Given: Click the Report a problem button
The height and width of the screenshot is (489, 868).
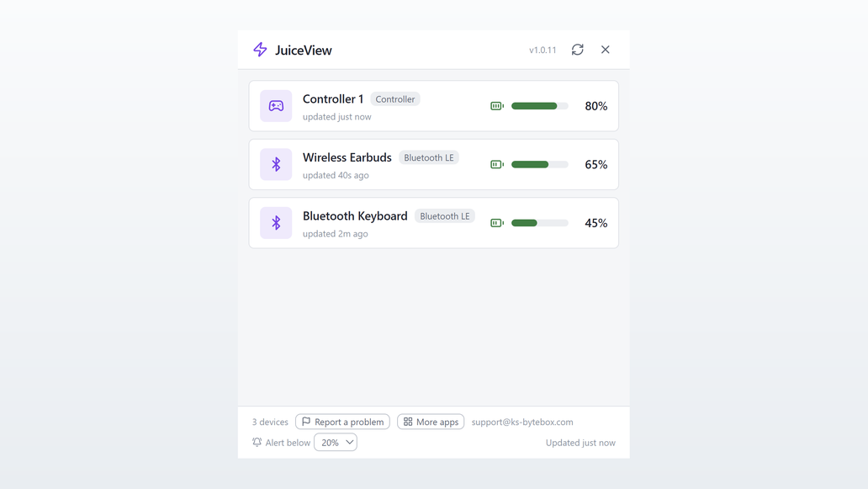Looking at the screenshot, I should 342,422.
